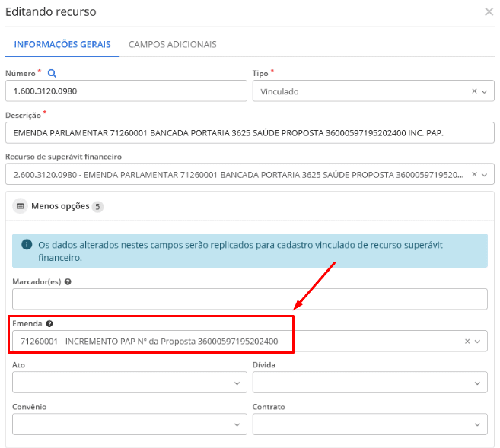Click the Descrição text field
The height and width of the screenshot is (448, 500).
pyautogui.click(x=250, y=132)
